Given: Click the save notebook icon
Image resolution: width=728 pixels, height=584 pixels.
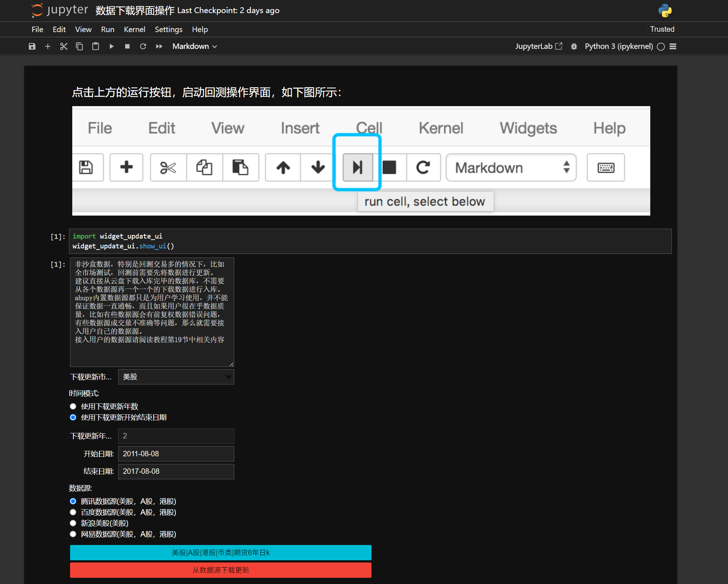Looking at the screenshot, I should click(x=32, y=46).
